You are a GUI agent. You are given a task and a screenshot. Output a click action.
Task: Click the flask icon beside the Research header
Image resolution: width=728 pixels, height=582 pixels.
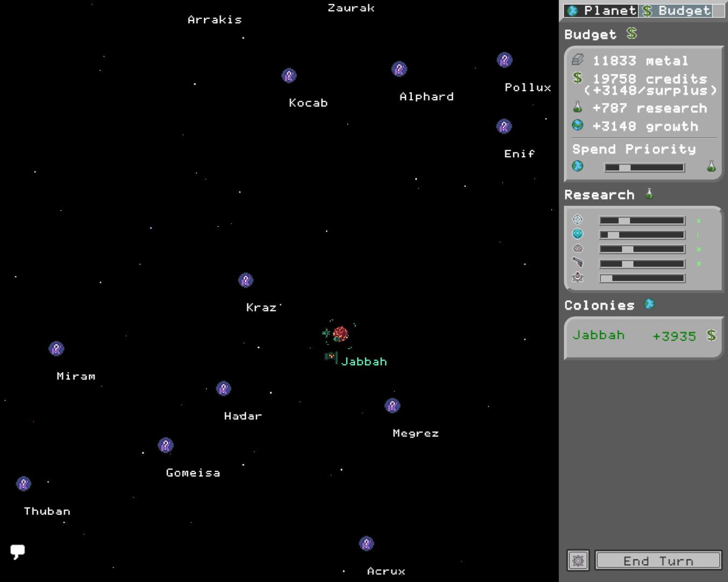tap(649, 194)
